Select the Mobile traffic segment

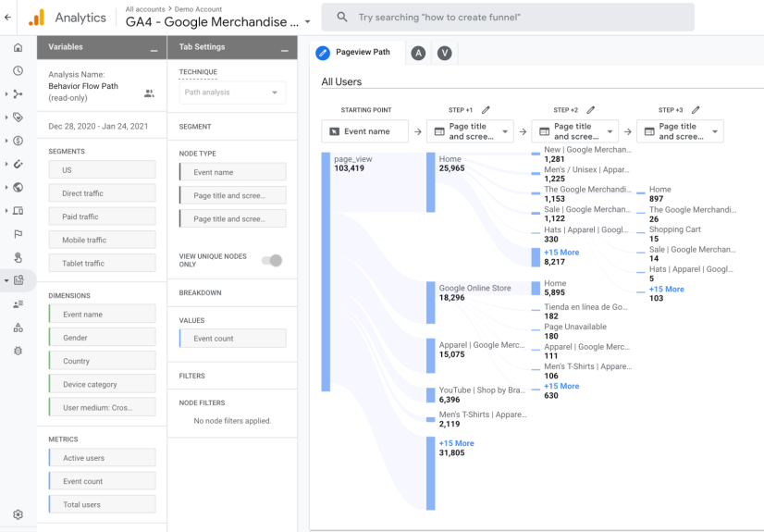[103, 241]
